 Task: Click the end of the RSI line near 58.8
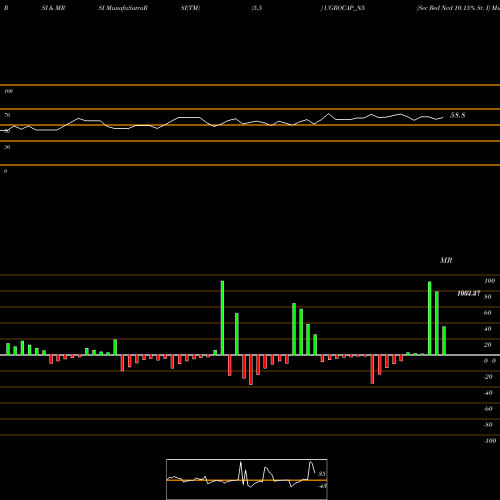(443, 117)
